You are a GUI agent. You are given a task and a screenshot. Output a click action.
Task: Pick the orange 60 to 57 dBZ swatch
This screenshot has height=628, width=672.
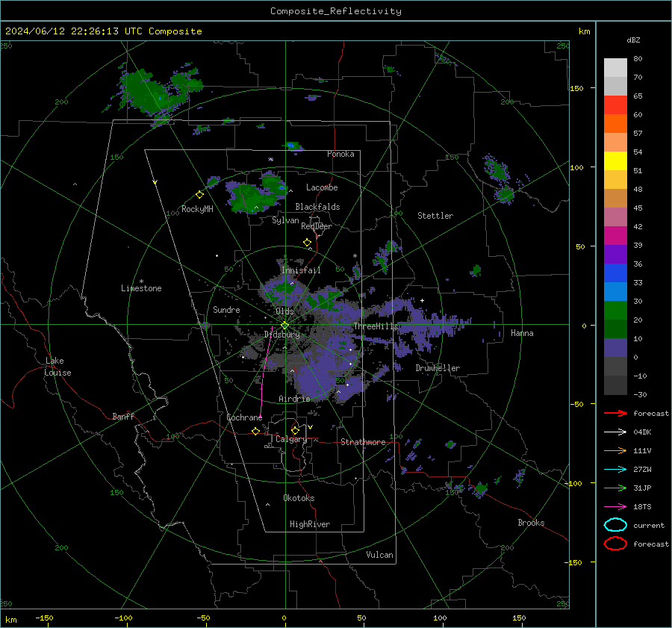pyautogui.click(x=615, y=124)
